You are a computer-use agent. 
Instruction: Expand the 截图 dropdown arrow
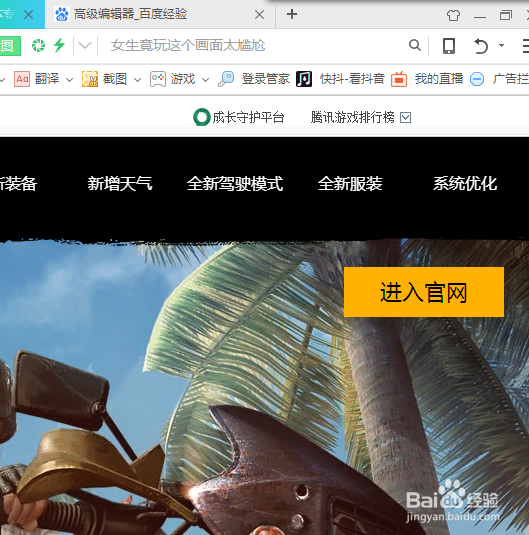click(137, 80)
